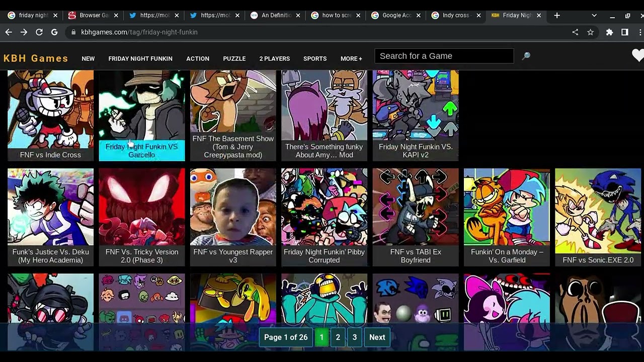Open a new browser tab

click(556, 15)
